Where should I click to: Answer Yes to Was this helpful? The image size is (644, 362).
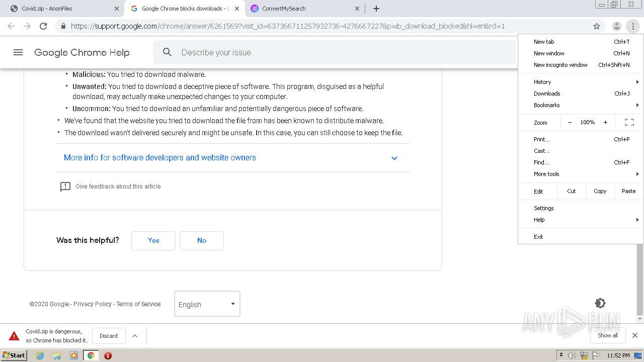click(x=153, y=240)
